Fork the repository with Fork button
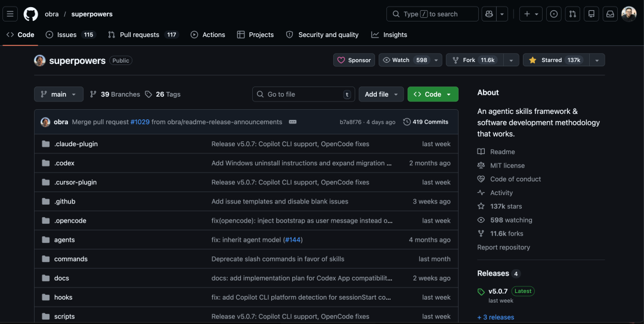The image size is (644, 324). point(475,60)
